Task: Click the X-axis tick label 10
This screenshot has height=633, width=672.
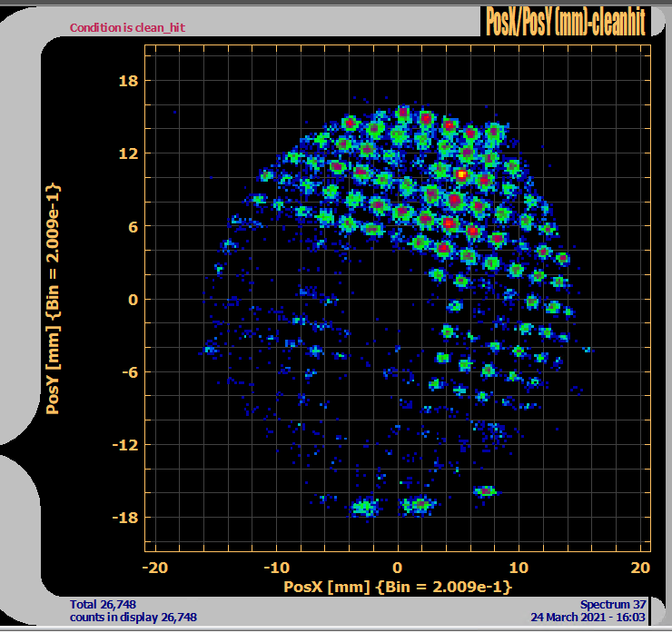Action: click(519, 568)
